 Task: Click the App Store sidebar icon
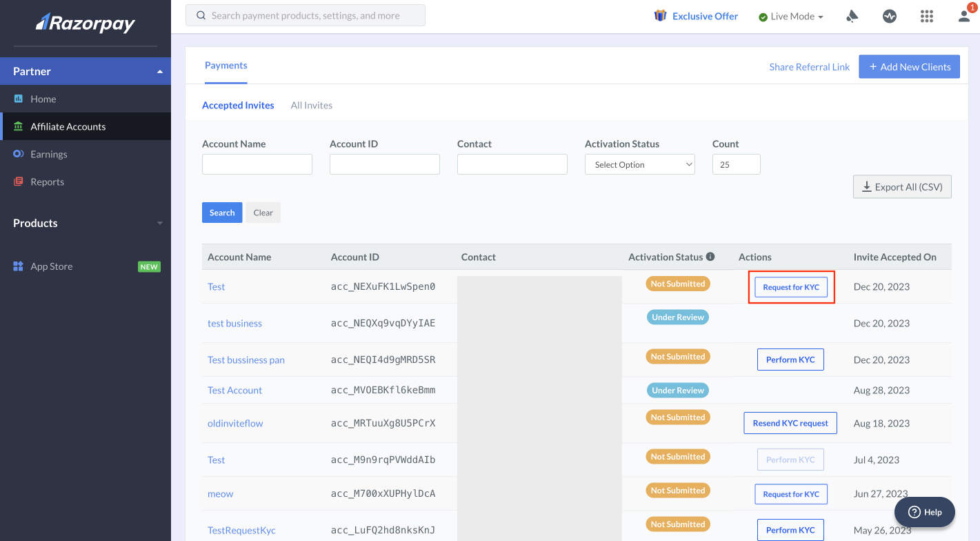[19, 266]
